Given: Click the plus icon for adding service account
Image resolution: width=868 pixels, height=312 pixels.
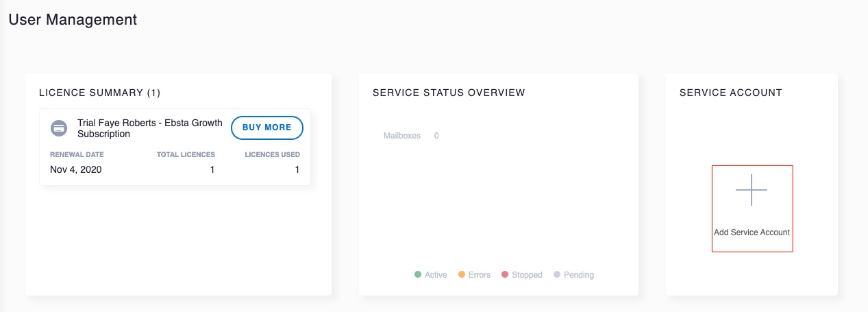Looking at the screenshot, I should tap(752, 190).
